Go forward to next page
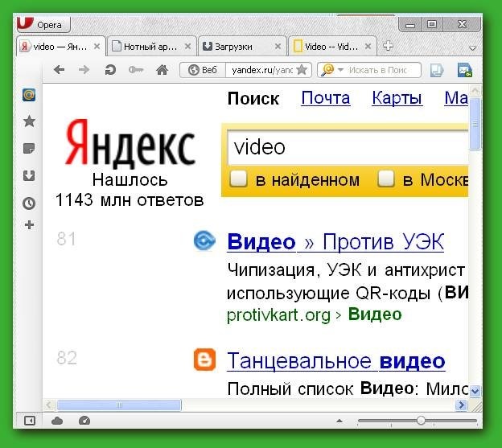The image size is (502, 448). [84, 70]
